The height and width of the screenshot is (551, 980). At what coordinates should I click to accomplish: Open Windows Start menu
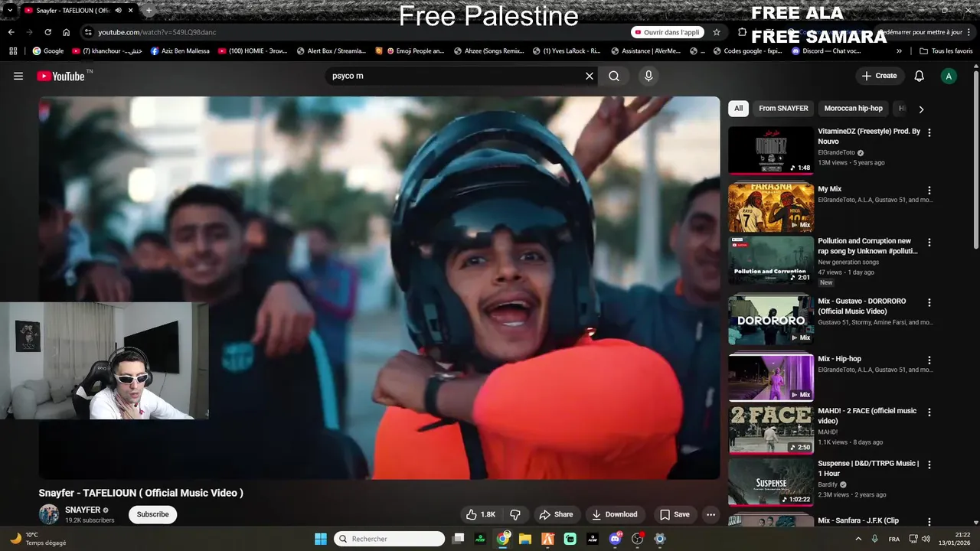tap(321, 539)
